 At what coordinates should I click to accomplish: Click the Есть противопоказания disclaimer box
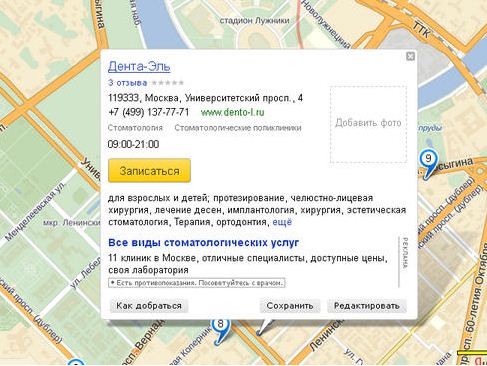pyautogui.click(x=197, y=283)
